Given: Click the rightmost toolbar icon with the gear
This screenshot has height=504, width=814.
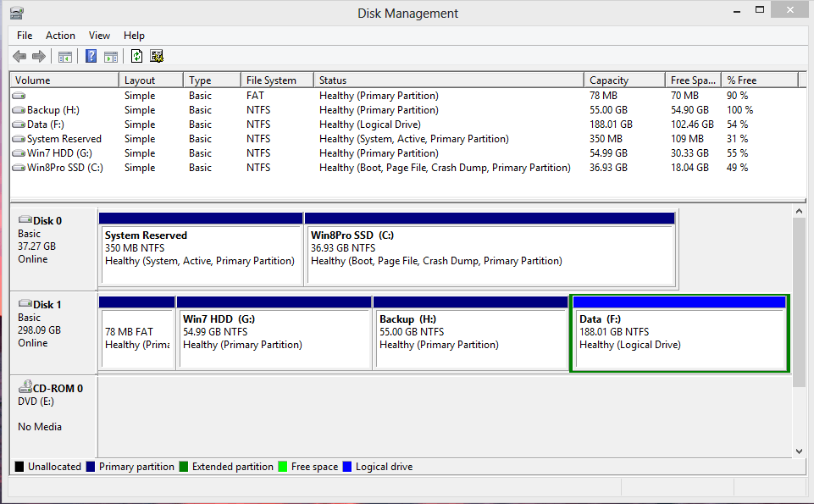Looking at the screenshot, I should 157,56.
